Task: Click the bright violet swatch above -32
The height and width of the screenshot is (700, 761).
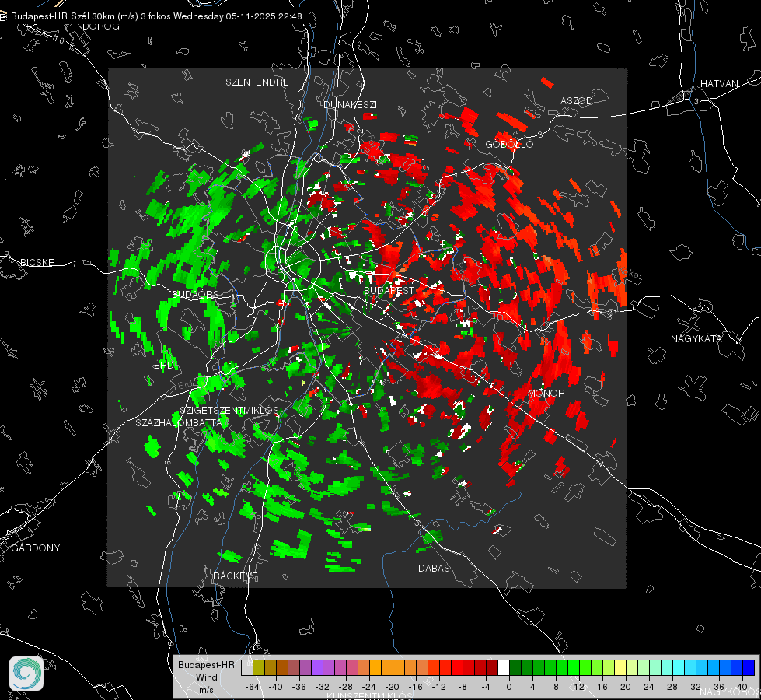Action: 317,667
